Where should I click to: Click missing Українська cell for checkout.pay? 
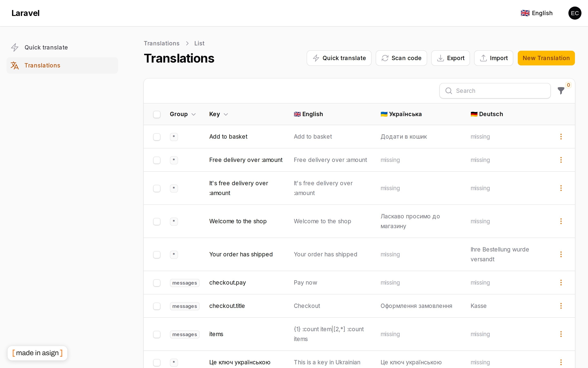pyautogui.click(x=390, y=283)
